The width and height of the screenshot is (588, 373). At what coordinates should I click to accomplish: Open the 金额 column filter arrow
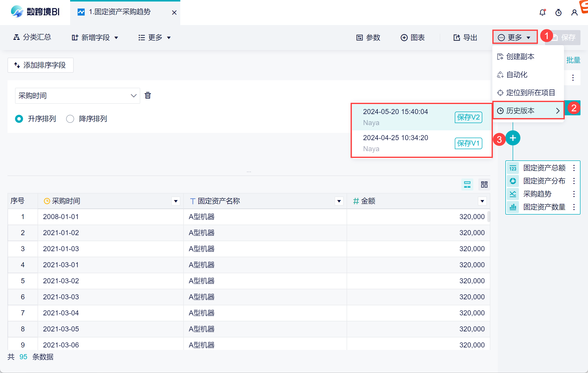[482, 201]
